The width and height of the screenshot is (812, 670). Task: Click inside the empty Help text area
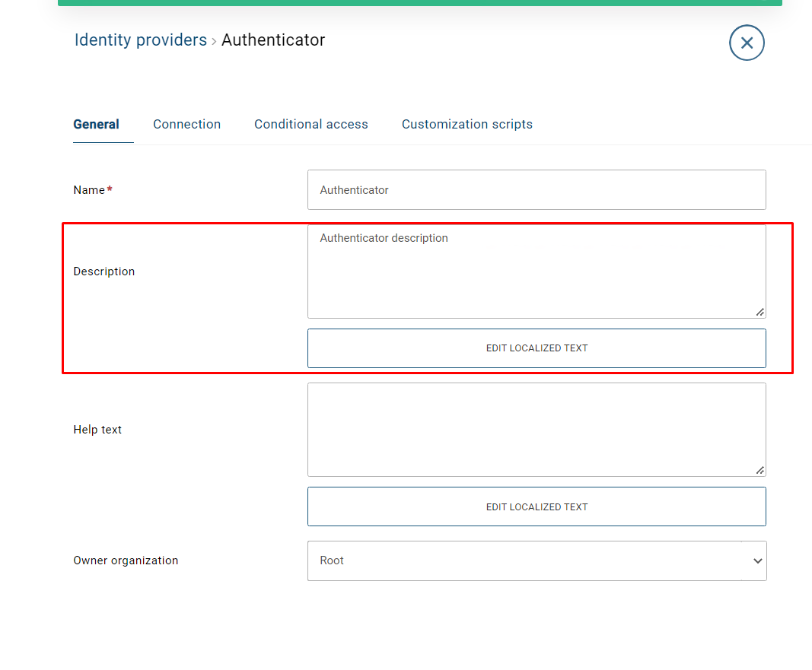click(536, 430)
